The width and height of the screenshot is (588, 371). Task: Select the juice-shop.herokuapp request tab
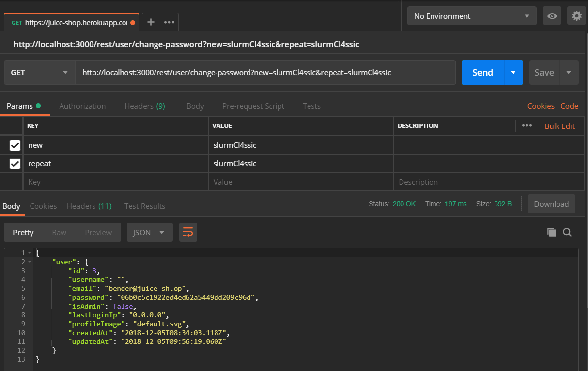coord(72,23)
